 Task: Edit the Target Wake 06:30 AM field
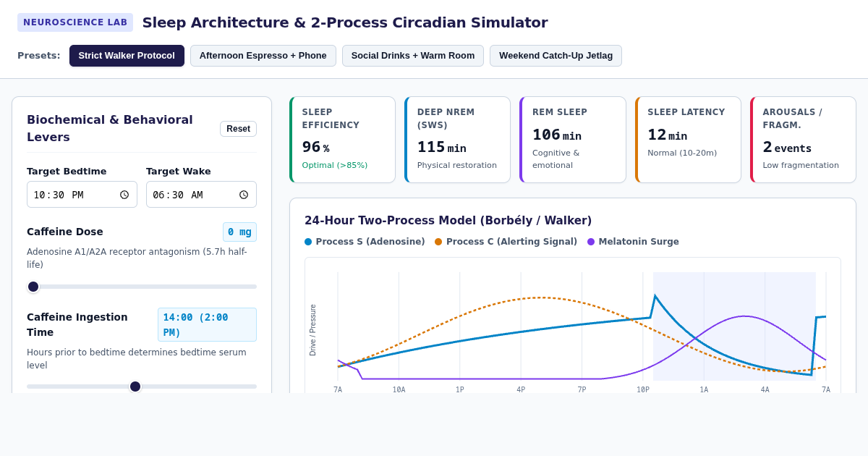point(201,195)
